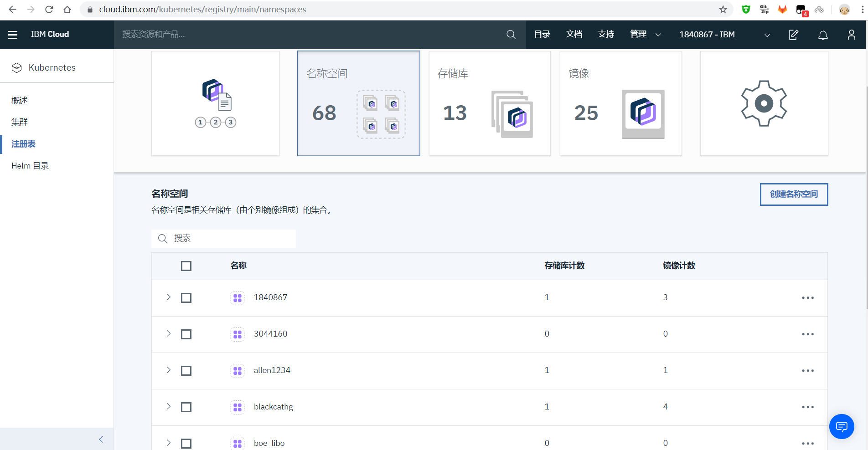This screenshot has height=450, width=868.
Task: Expand the 1840867 namespace row
Action: point(169,297)
